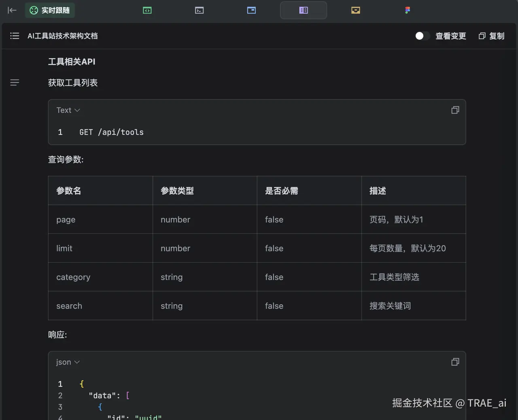Copy the json response code block
The width and height of the screenshot is (518, 420).
click(x=455, y=362)
